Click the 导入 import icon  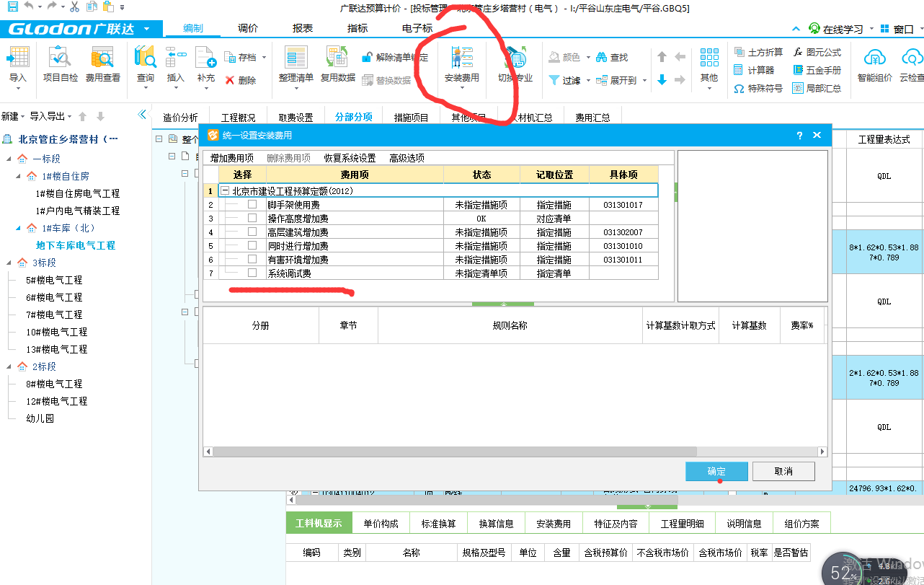click(18, 58)
